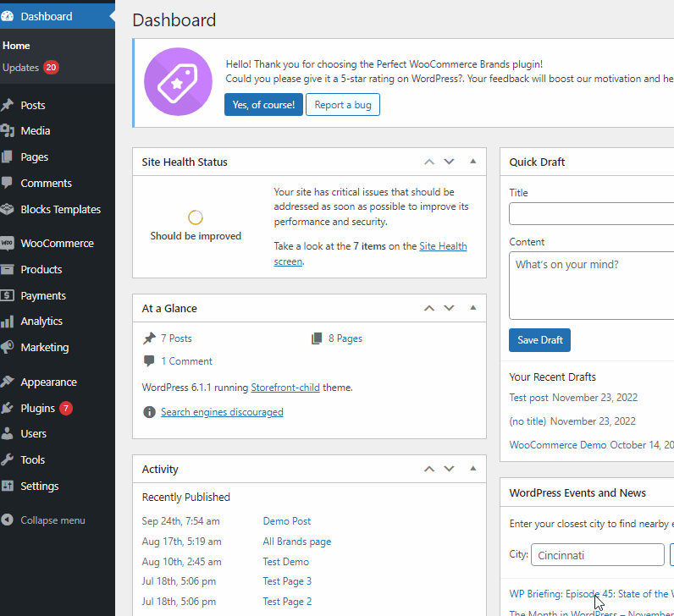Move the Activity panel down

coord(450,469)
